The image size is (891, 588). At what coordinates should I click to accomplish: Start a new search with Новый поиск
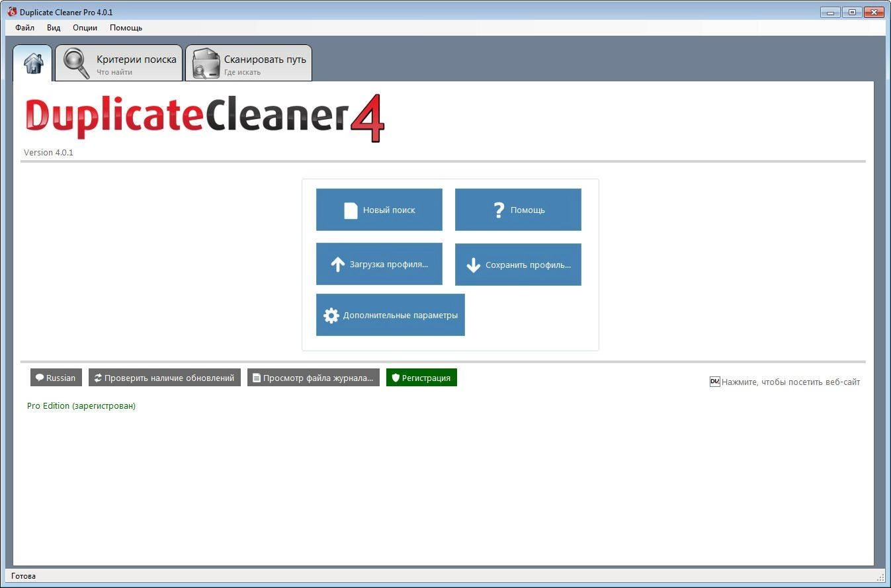379,210
